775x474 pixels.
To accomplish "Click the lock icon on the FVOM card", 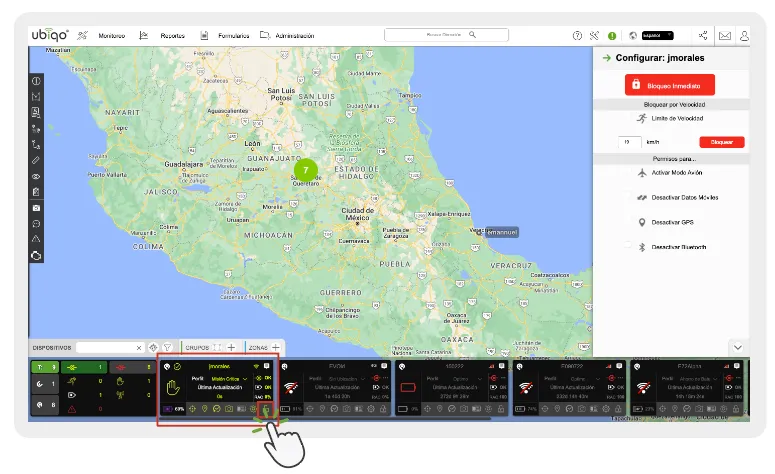I will coord(383,409).
